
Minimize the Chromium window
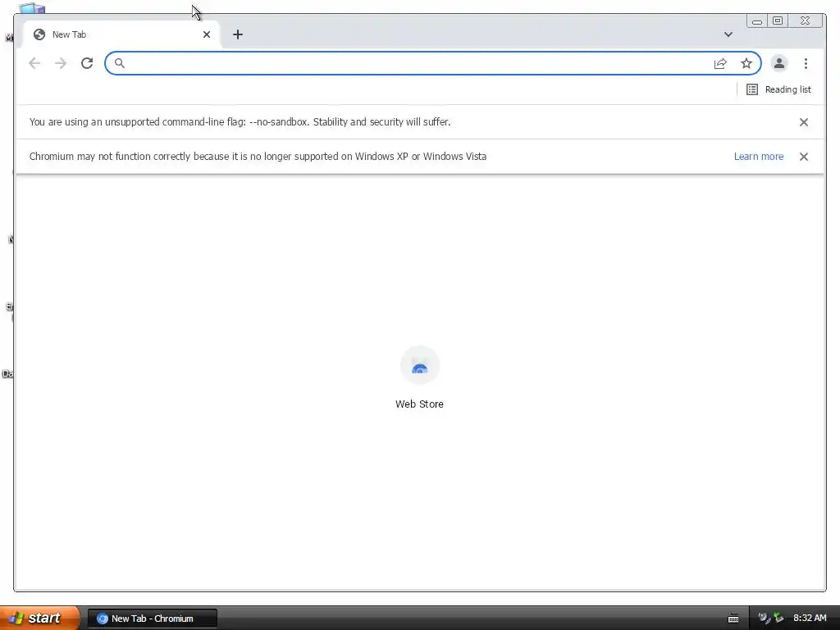757,21
